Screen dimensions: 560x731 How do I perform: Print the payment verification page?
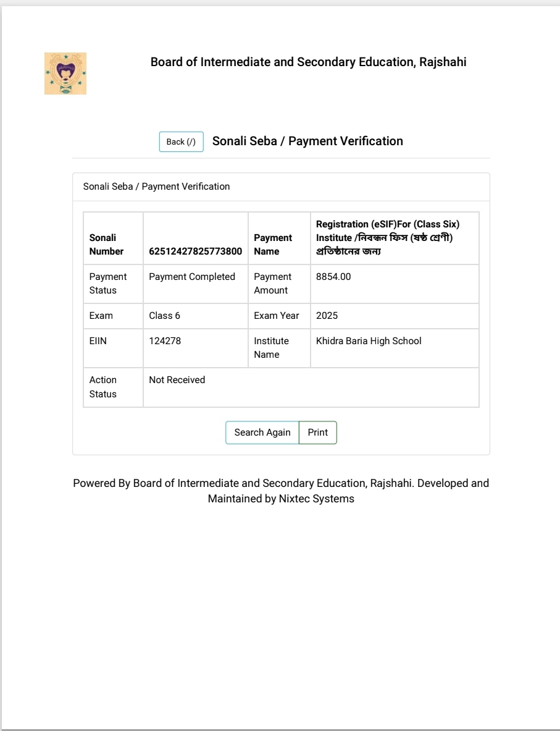point(318,433)
